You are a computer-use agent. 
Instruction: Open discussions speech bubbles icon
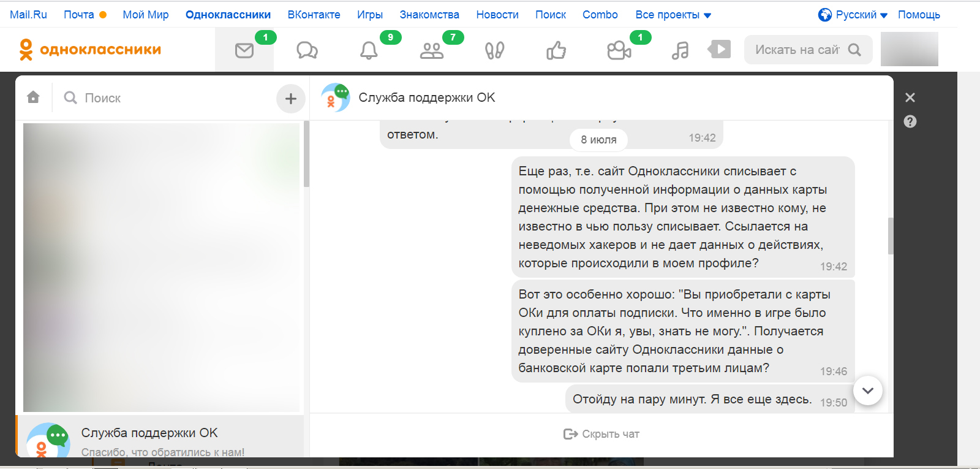(x=307, y=50)
